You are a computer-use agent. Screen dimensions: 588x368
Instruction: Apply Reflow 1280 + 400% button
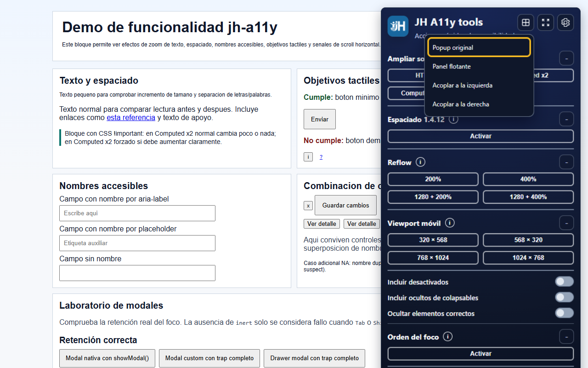pos(528,197)
